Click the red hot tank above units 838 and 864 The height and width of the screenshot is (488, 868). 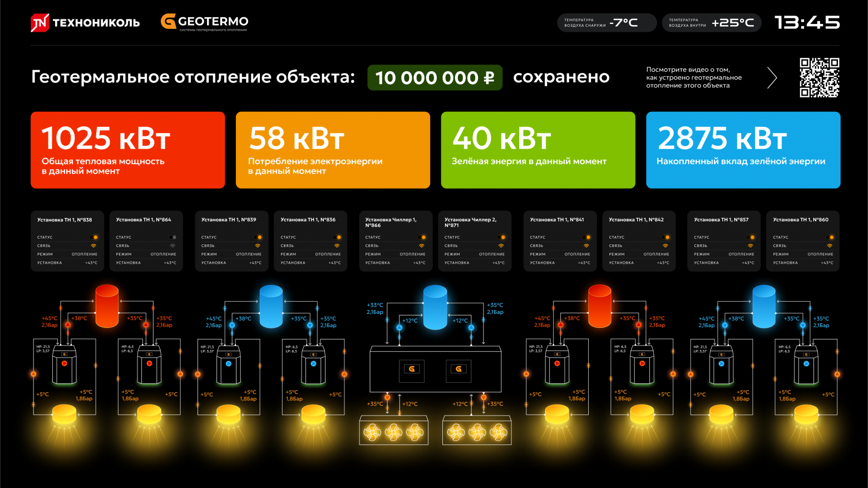point(107,306)
